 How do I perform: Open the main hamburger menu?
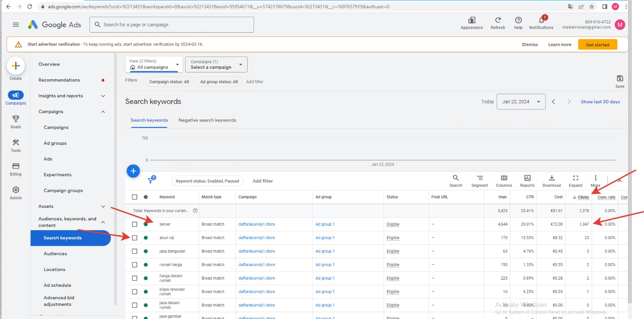16,25
